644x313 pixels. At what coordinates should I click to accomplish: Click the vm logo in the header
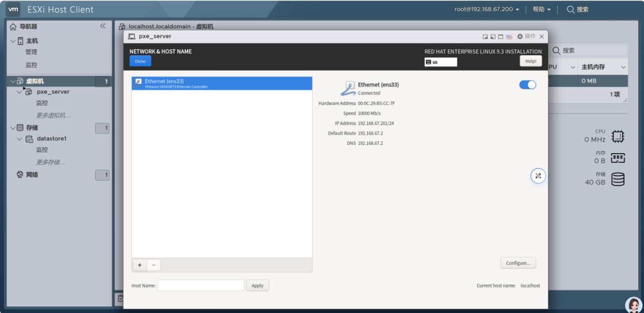tap(14, 9)
